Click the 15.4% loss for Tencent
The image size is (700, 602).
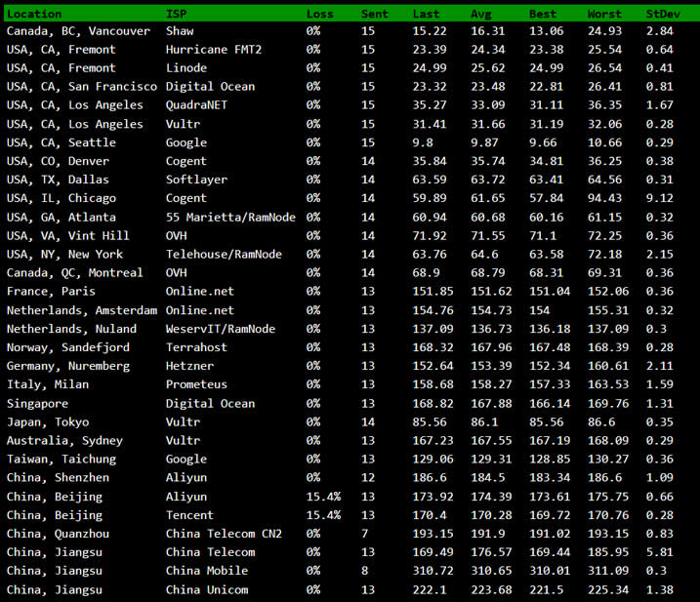323,515
